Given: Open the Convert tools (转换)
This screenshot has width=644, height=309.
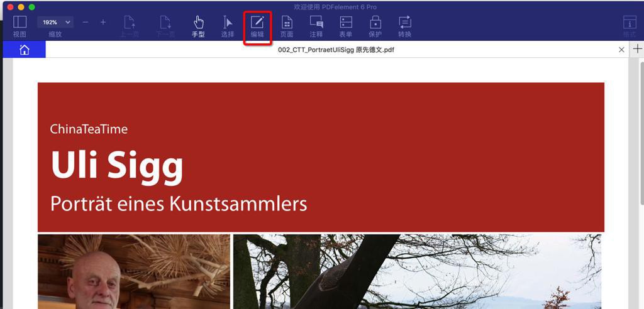Looking at the screenshot, I should pos(405,26).
